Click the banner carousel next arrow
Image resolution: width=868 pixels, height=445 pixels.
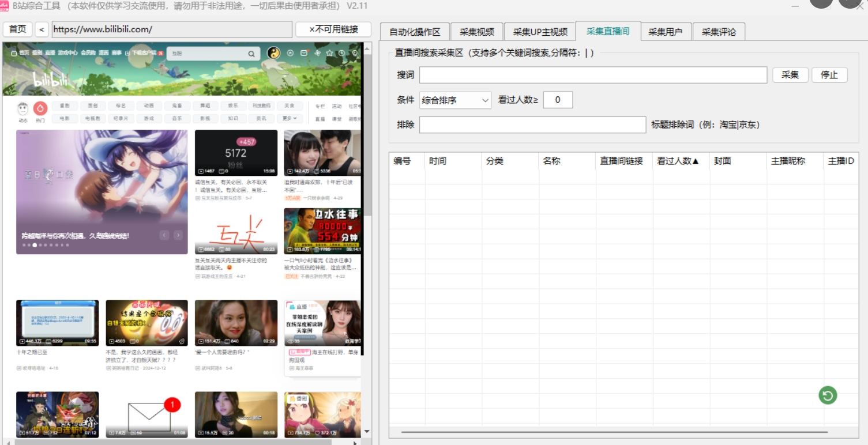(x=178, y=235)
